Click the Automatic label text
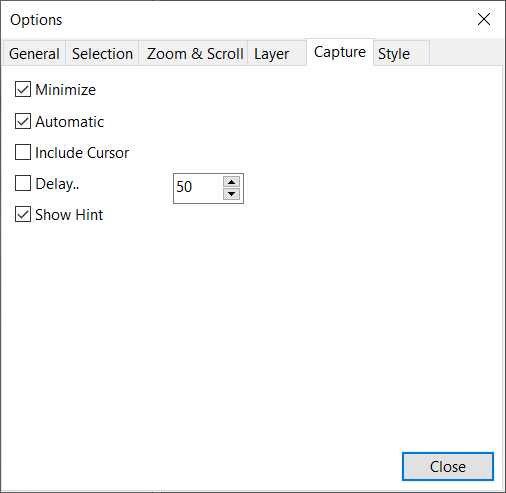The image size is (506, 493). coord(70,122)
